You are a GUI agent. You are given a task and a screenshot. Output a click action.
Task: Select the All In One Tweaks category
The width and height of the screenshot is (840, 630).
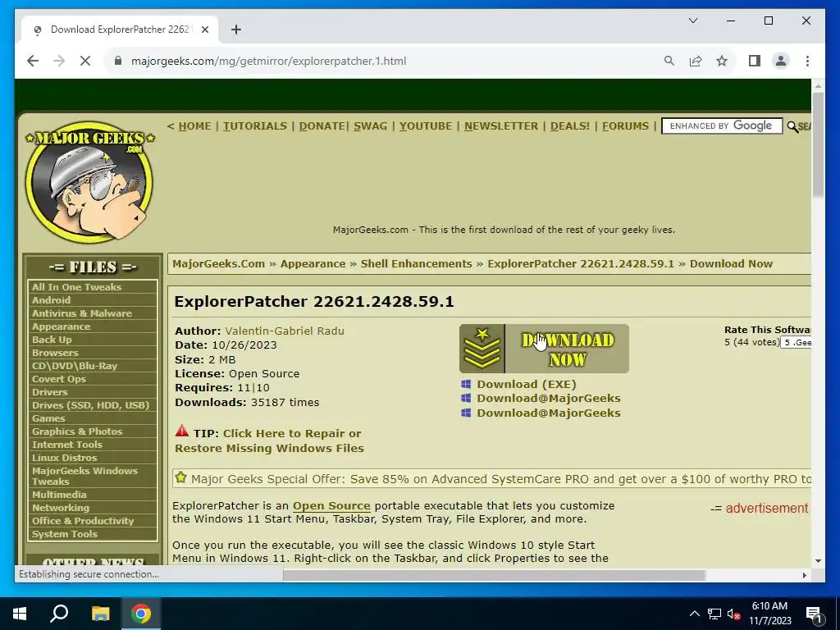pos(93,286)
